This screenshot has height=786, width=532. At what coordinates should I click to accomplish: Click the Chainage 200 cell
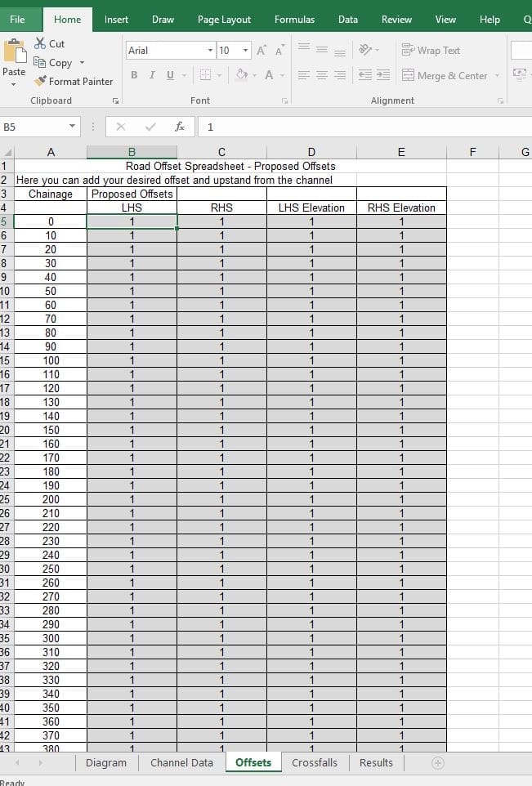pyautogui.click(x=51, y=499)
